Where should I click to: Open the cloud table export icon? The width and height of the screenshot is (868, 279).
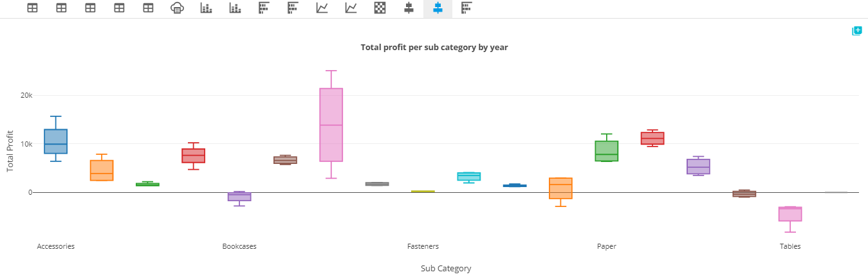point(177,8)
